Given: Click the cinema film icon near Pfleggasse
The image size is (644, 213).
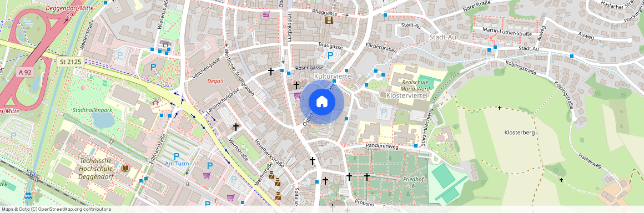Looking at the screenshot, I should [329, 20].
